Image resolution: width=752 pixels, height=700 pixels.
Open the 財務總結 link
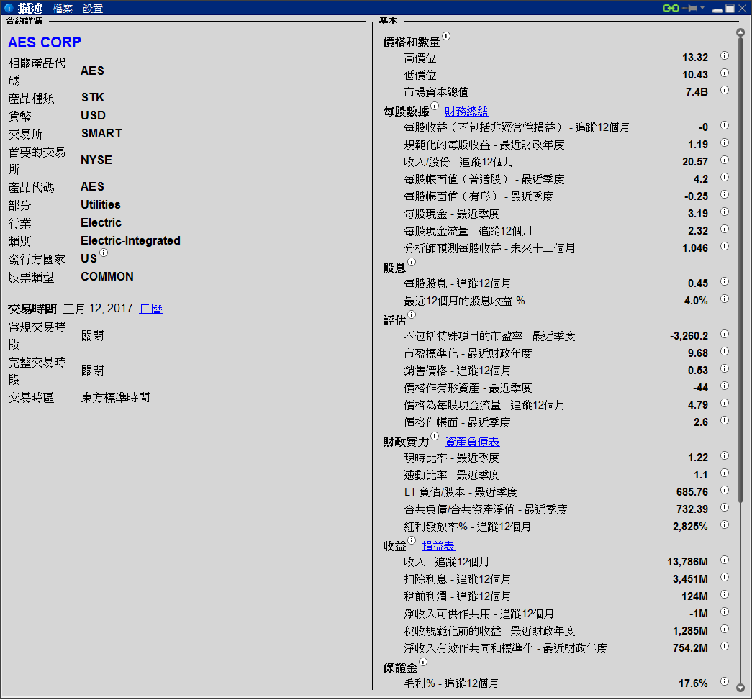coord(466,112)
